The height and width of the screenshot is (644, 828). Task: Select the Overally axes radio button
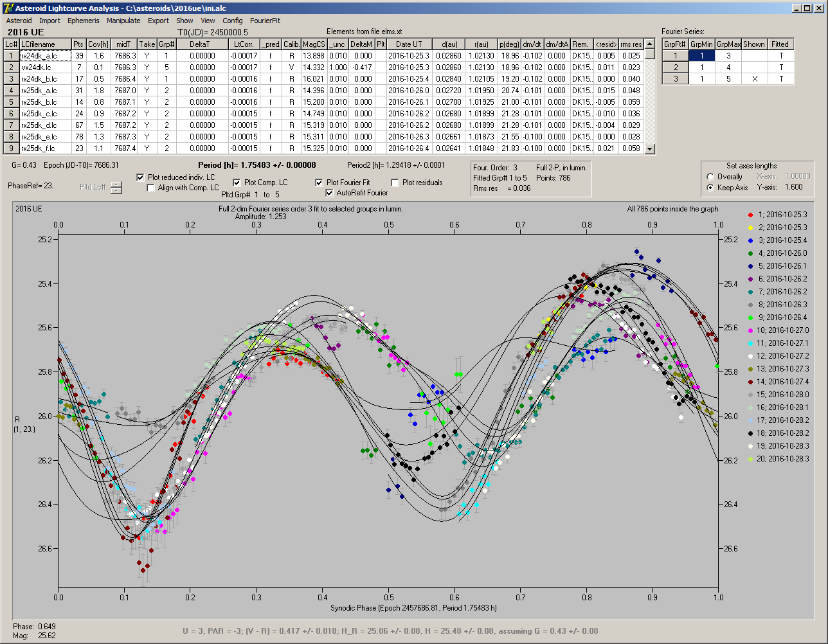click(x=710, y=177)
